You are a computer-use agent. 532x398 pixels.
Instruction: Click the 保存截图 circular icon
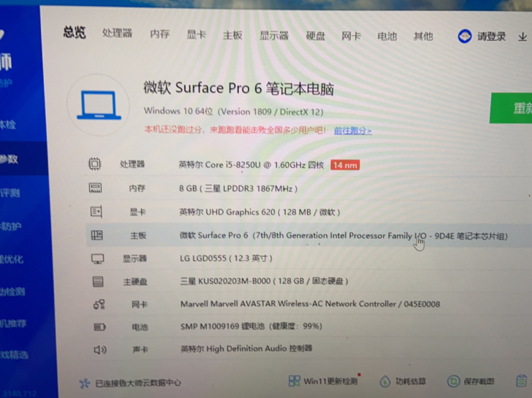click(x=453, y=381)
